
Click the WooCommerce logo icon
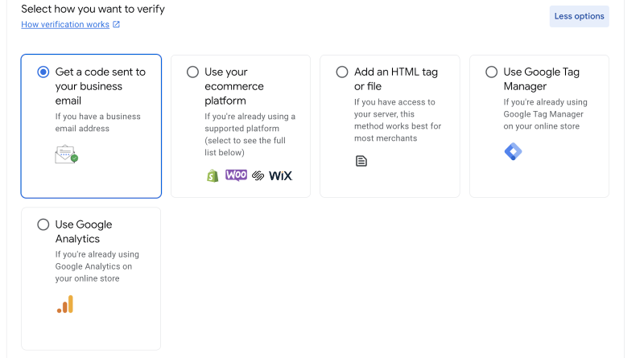pos(236,175)
